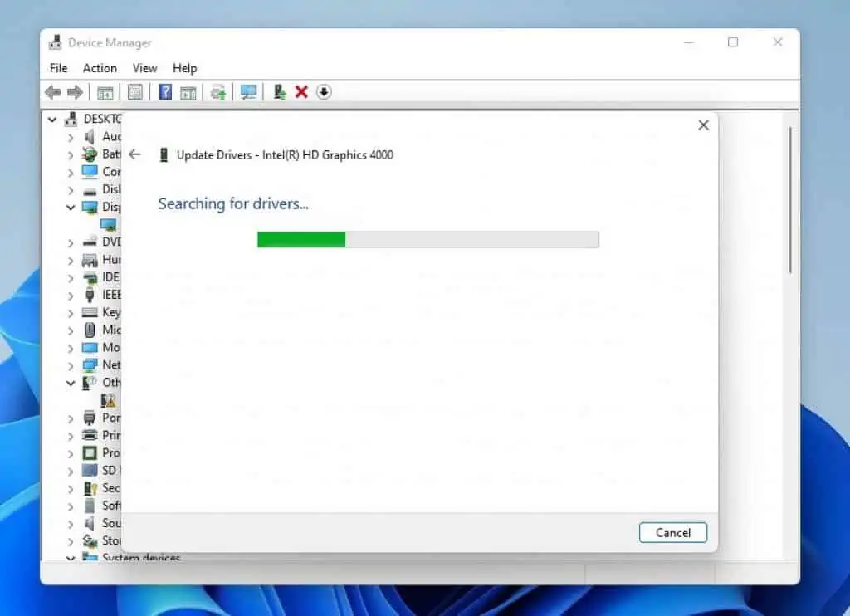Cancel the driver search
Image resolution: width=850 pixels, height=616 pixels.
coord(672,532)
